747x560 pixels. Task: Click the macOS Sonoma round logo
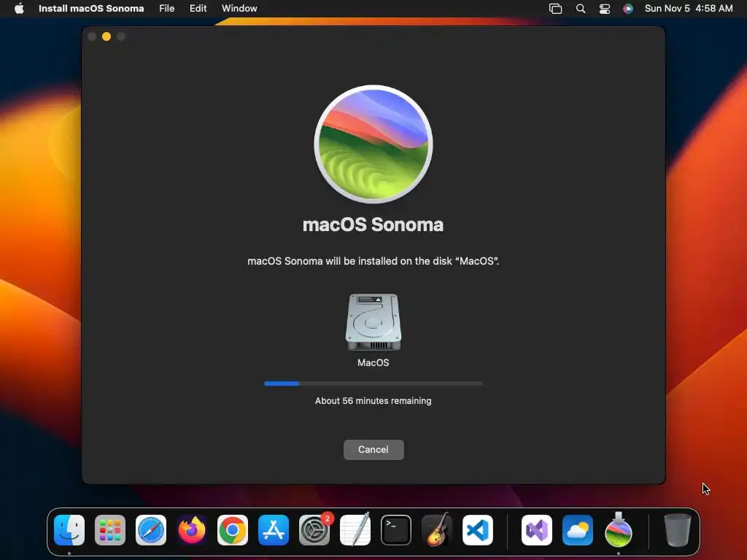(x=373, y=144)
